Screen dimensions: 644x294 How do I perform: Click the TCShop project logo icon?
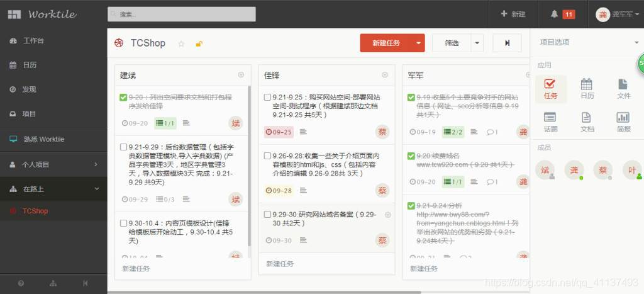(119, 43)
